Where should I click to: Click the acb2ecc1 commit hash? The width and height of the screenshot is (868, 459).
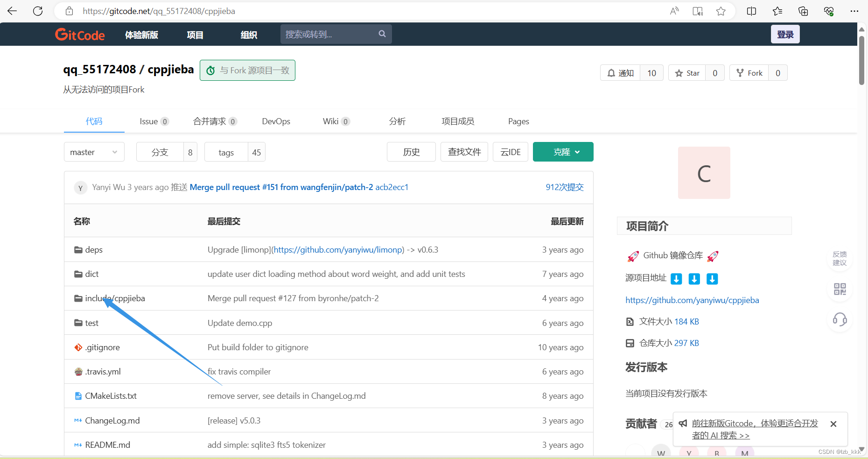(392, 187)
